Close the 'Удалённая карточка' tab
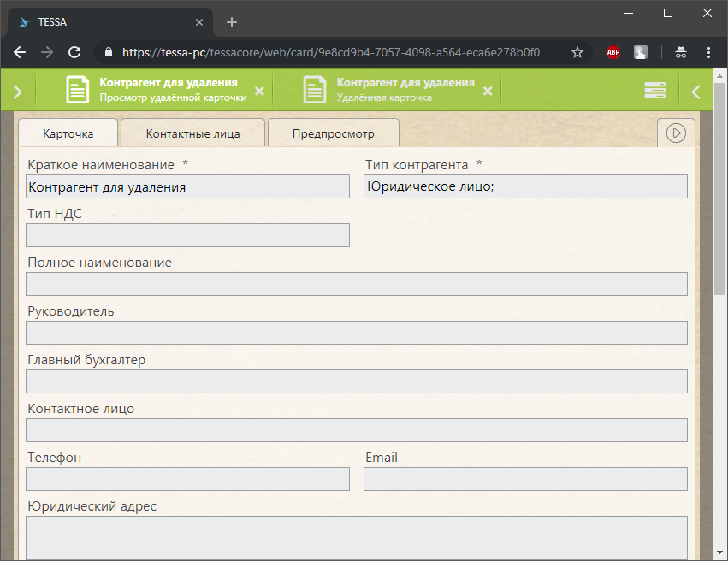 (488, 92)
